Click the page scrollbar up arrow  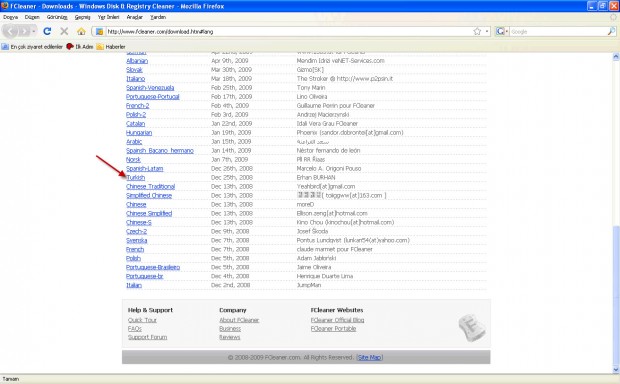tap(616, 57)
